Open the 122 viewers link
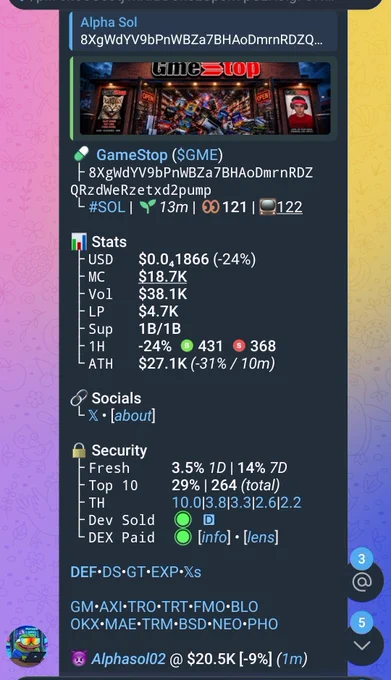Image resolution: width=391 pixels, height=680 pixels. click(290, 207)
